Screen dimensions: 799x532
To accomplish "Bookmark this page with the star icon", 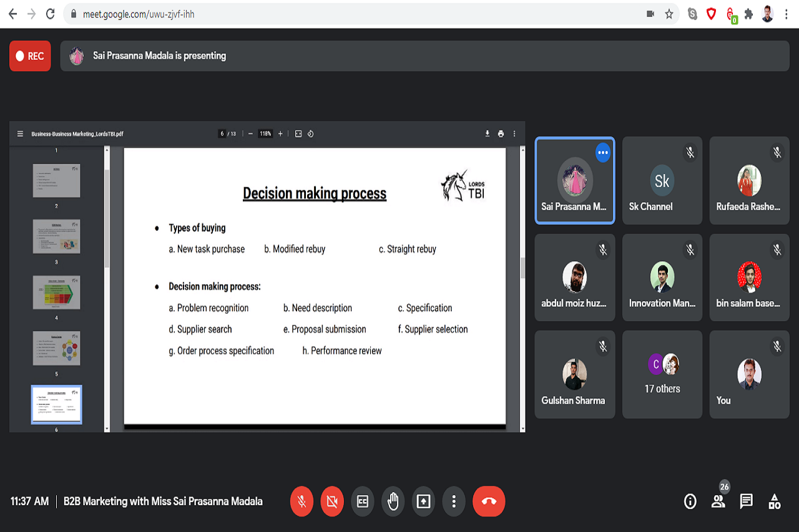I will point(669,14).
